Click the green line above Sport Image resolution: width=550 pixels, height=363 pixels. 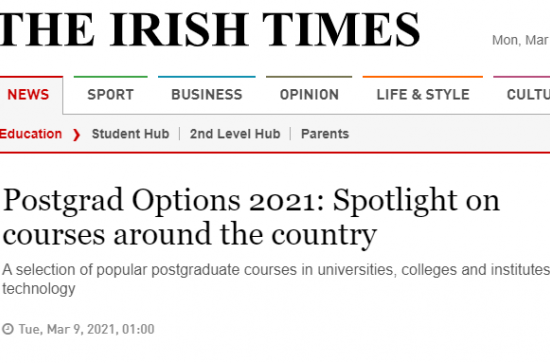click(x=110, y=76)
